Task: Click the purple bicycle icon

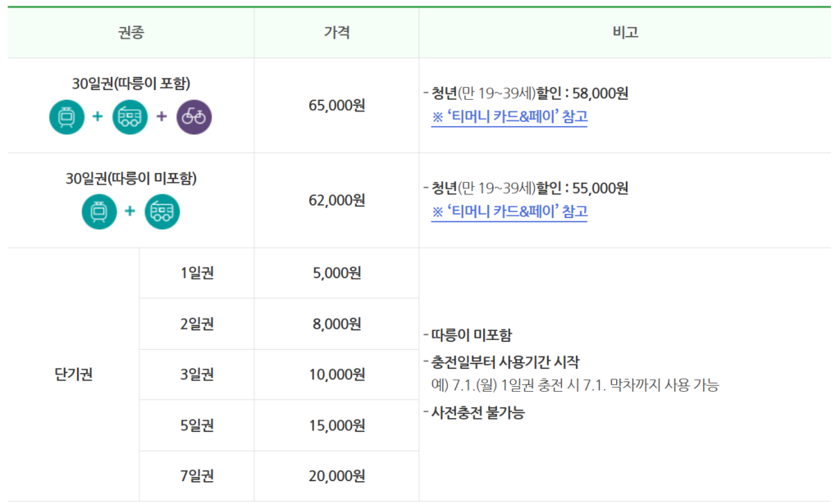Action: 194,116
